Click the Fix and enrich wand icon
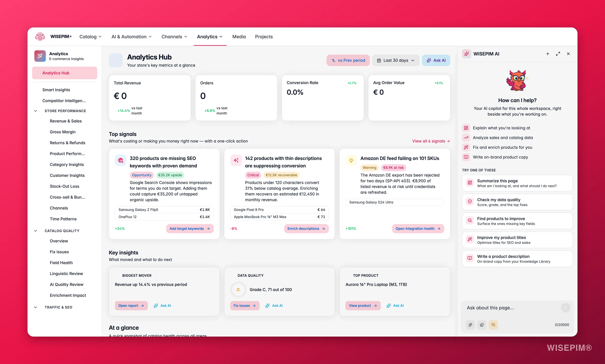 point(466,147)
